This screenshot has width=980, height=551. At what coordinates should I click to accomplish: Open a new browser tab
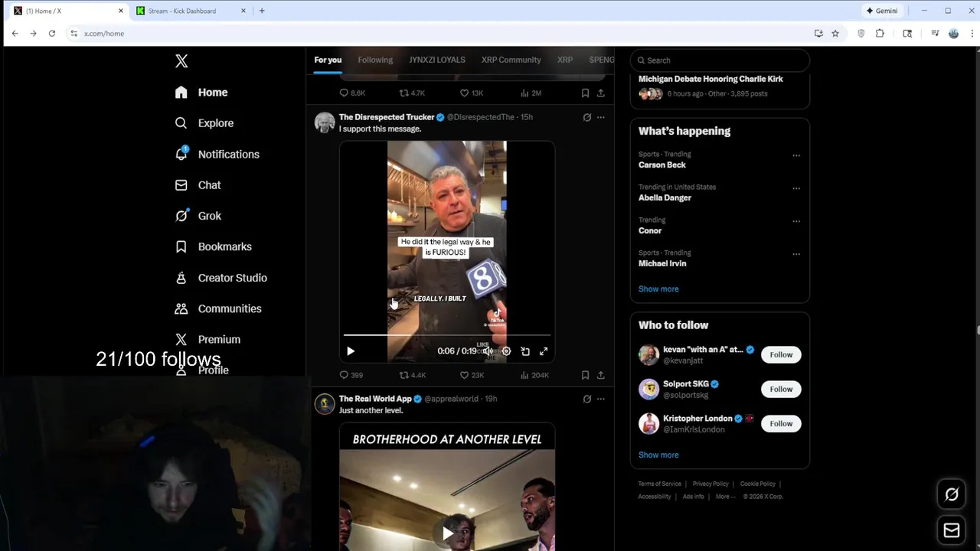click(262, 11)
